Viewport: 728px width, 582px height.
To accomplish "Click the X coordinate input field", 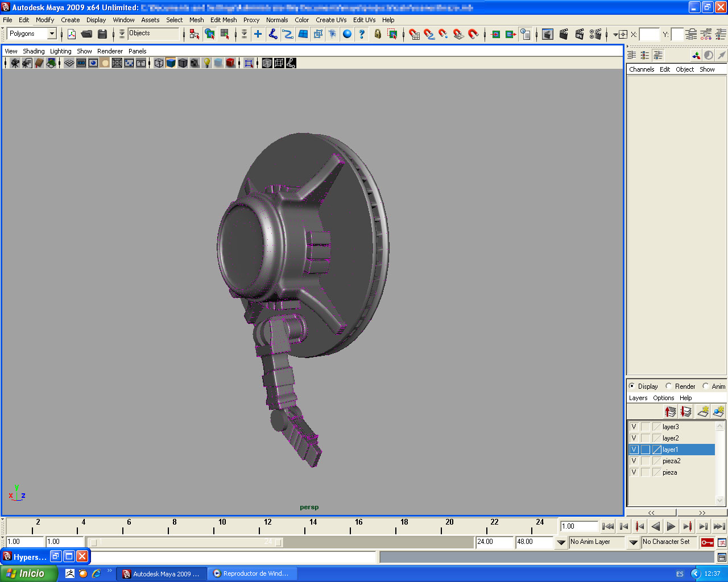I will coord(649,35).
